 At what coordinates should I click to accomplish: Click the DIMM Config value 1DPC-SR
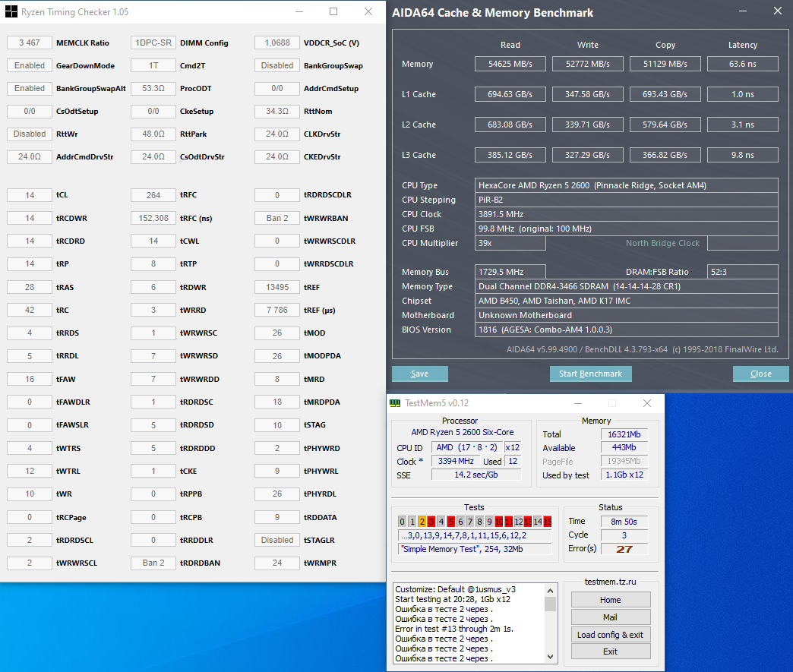[x=153, y=43]
